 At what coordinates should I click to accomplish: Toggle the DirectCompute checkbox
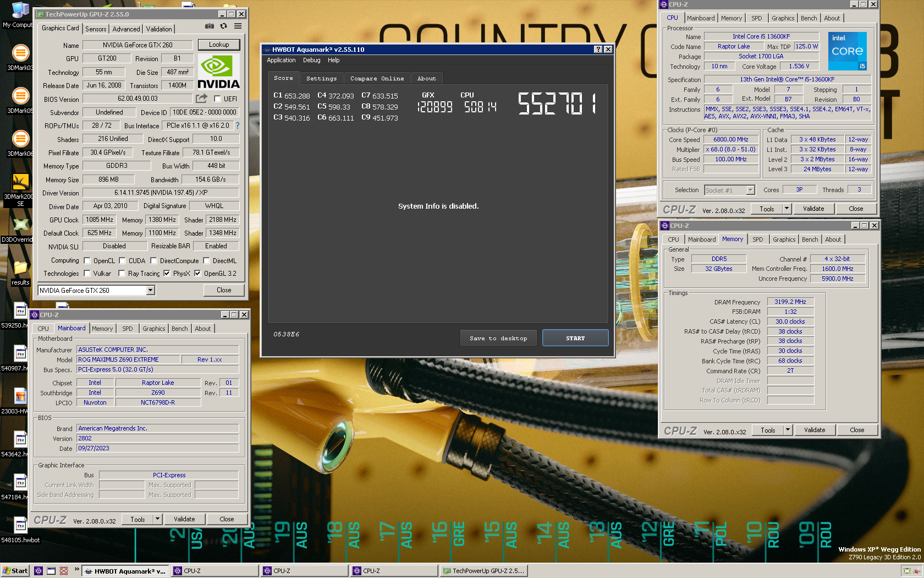(x=153, y=260)
